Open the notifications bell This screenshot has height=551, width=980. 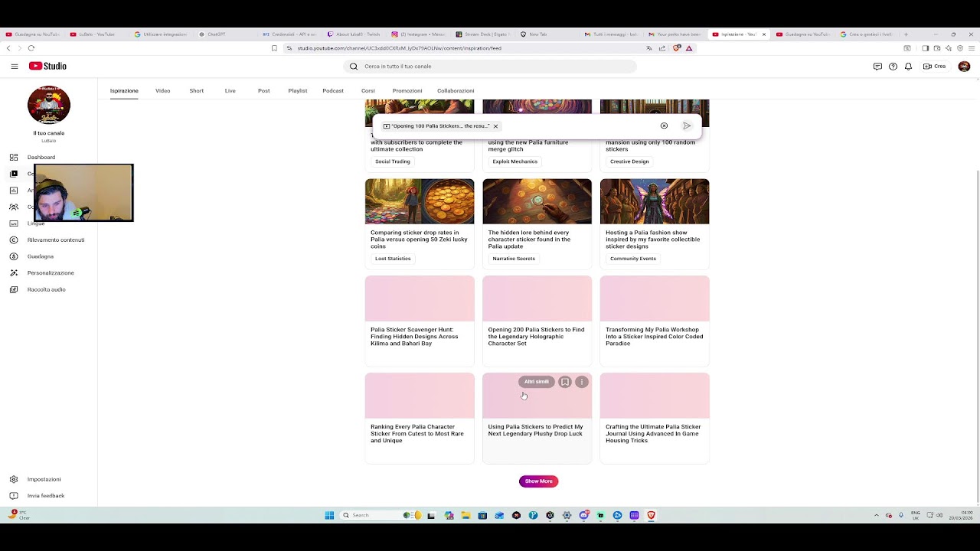908,67
